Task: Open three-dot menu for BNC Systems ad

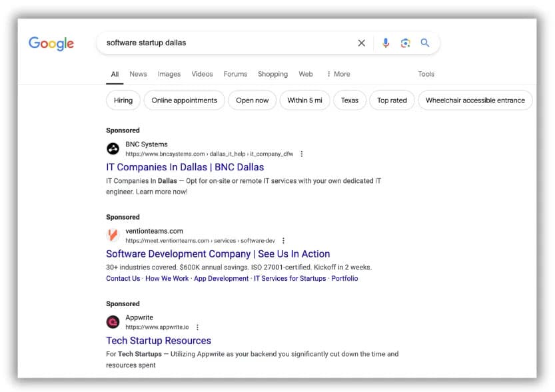Action: 302,154
